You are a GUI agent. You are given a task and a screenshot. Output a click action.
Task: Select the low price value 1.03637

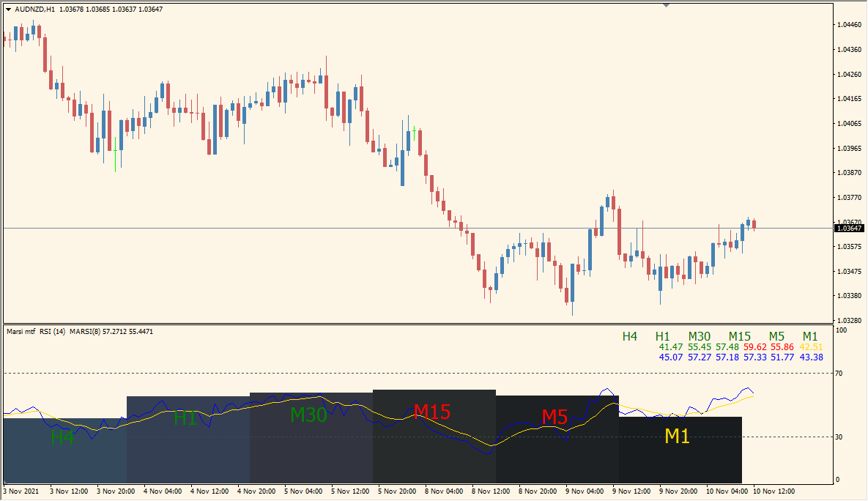point(124,10)
